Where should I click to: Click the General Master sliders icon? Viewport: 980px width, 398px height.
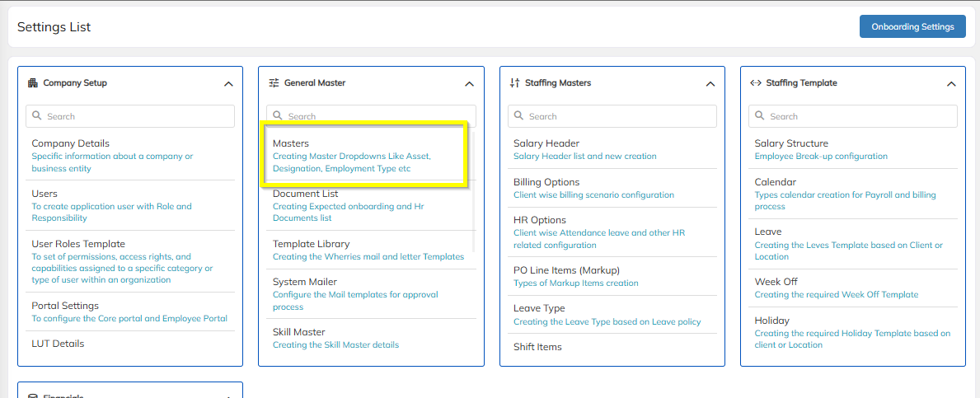(x=274, y=82)
